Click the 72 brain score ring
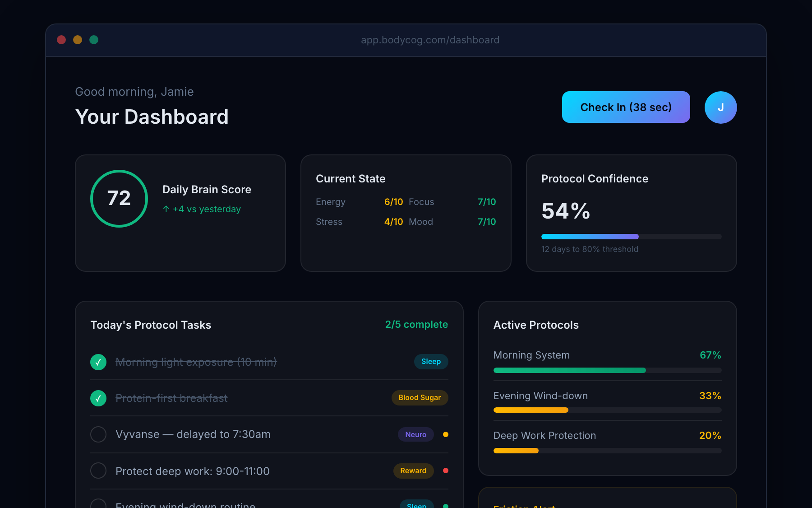The width and height of the screenshot is (812, 508). [x=119, y=199]
